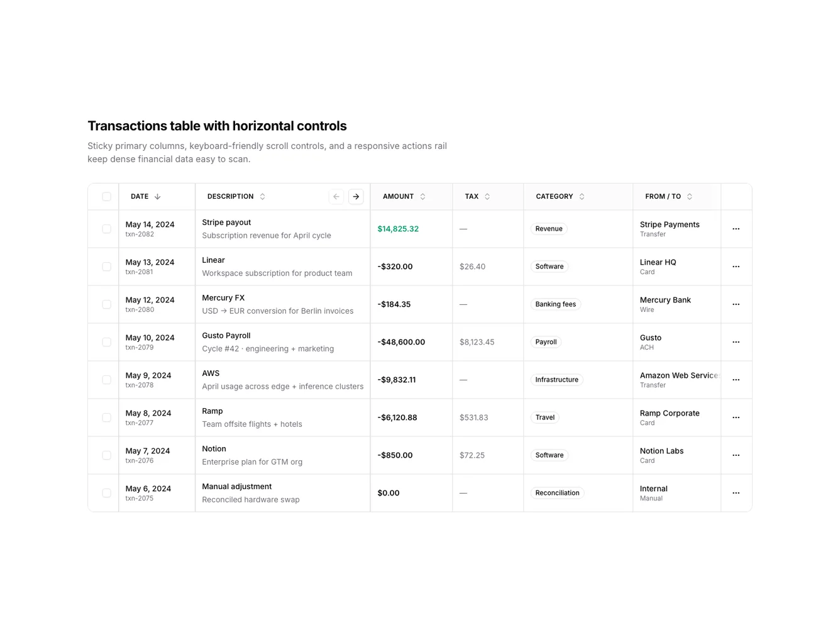Open the actions menu for the Linear row
This screenshot has width=840, height=630.
736,266
